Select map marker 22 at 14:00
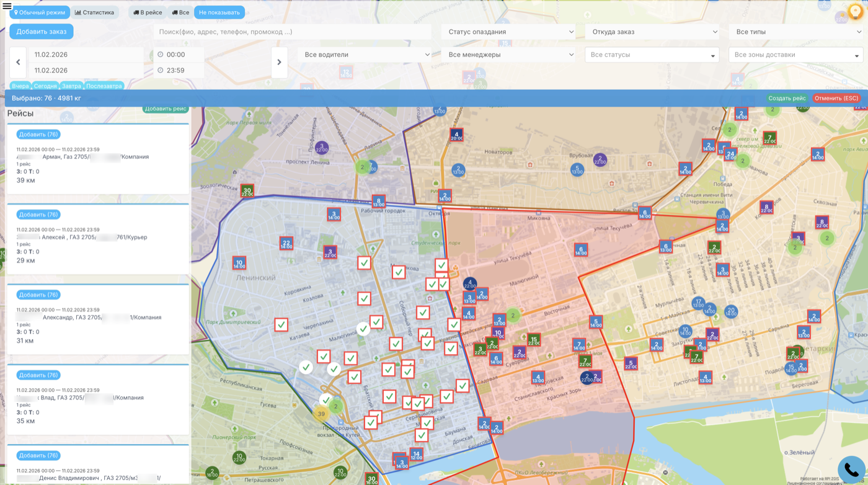 pos(286,243)
